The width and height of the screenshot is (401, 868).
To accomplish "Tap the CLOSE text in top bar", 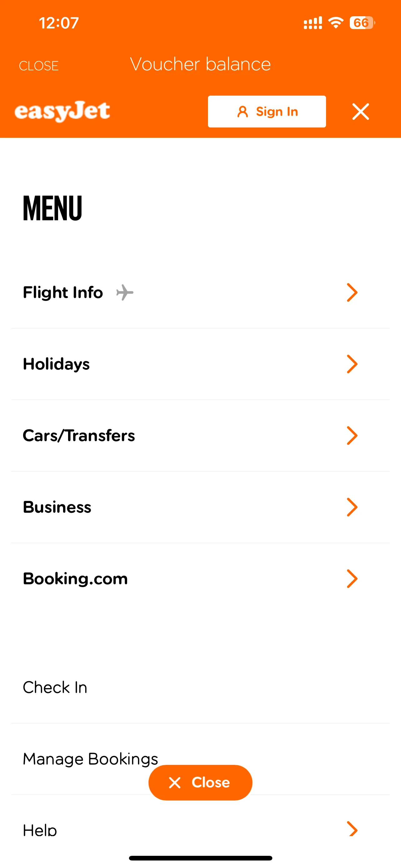I will pos(39,66).
